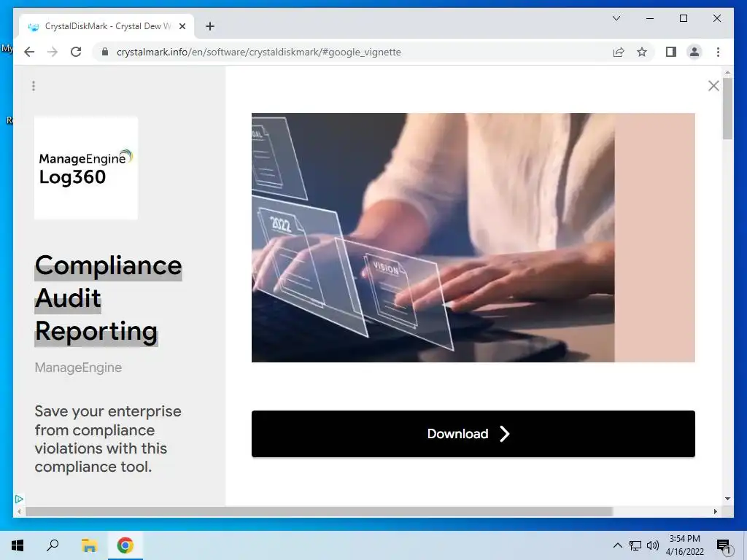Open the network status tray icon
This screenshot has width=747, height=560.
coord(635,545)
